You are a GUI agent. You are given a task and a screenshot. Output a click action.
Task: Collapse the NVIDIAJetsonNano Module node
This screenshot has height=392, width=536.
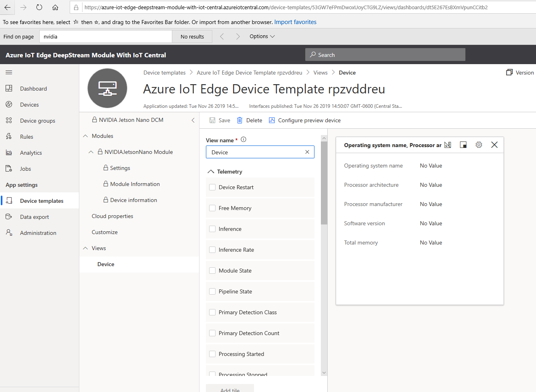click(91, 152)
